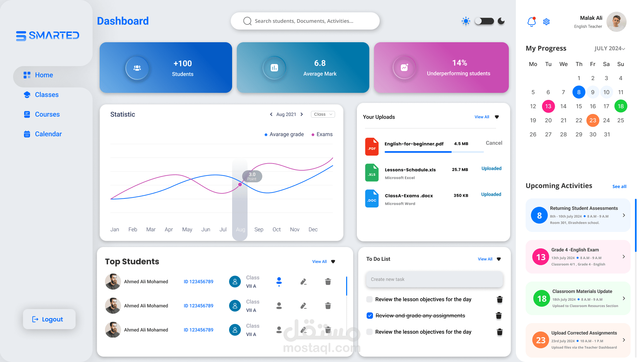Open the settings gear icon
Screen dimensions: 644x362
coord(546,21)
